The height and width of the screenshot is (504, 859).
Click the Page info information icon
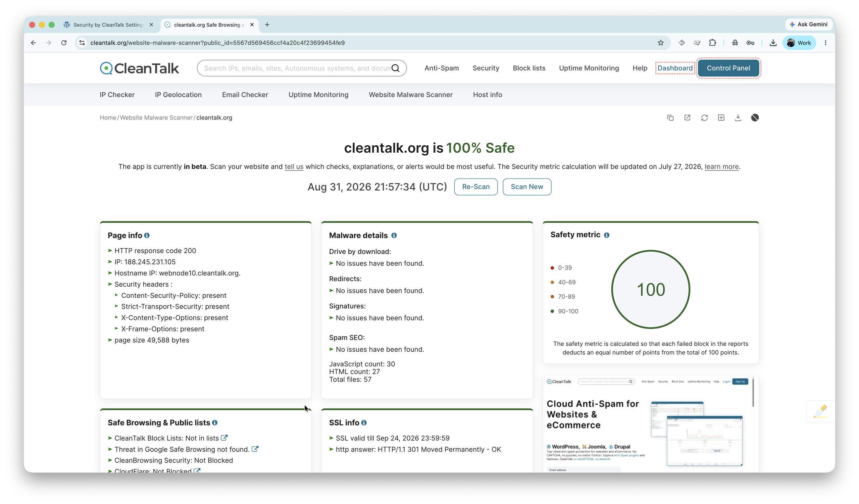[x=147, y=235]
